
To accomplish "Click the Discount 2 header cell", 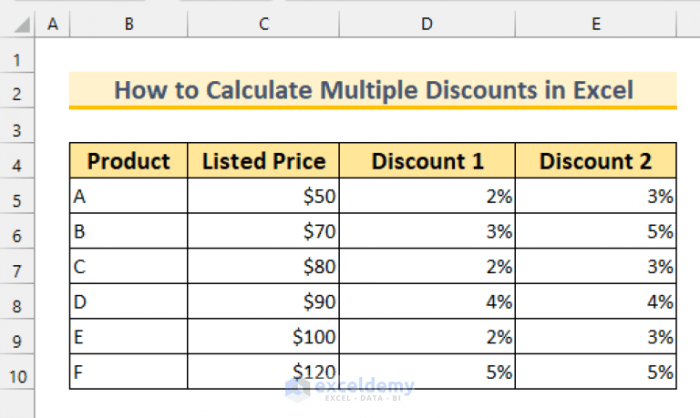I will point(596,162).
